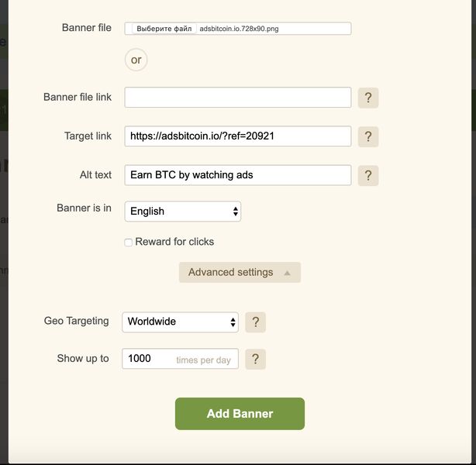Open the help tooltip for Alt text
Image resolution: width=476 pixels, height=465 pixels.
(367, 175)
